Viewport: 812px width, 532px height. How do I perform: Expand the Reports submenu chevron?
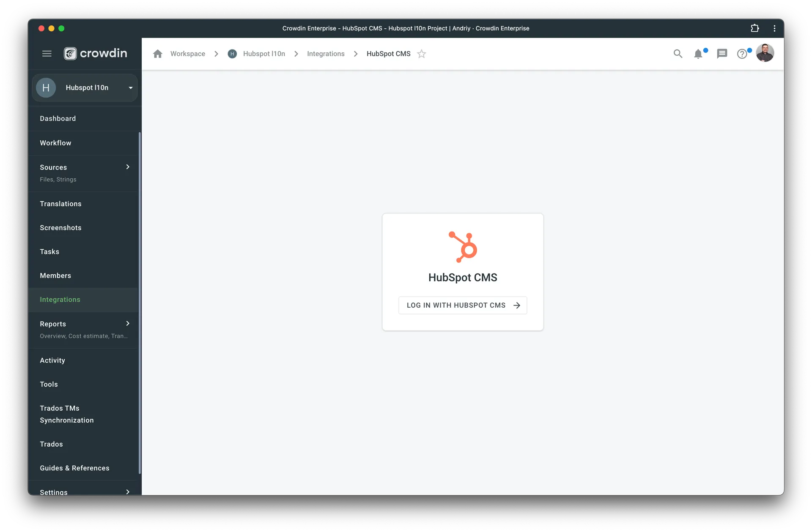click(x=128, y=323)
